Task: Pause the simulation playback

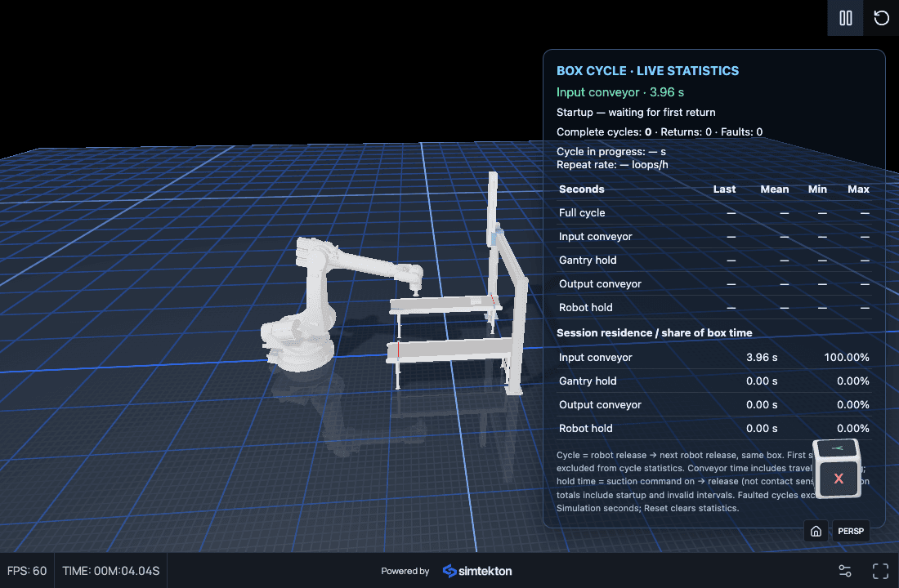Action: click(845, 18)
